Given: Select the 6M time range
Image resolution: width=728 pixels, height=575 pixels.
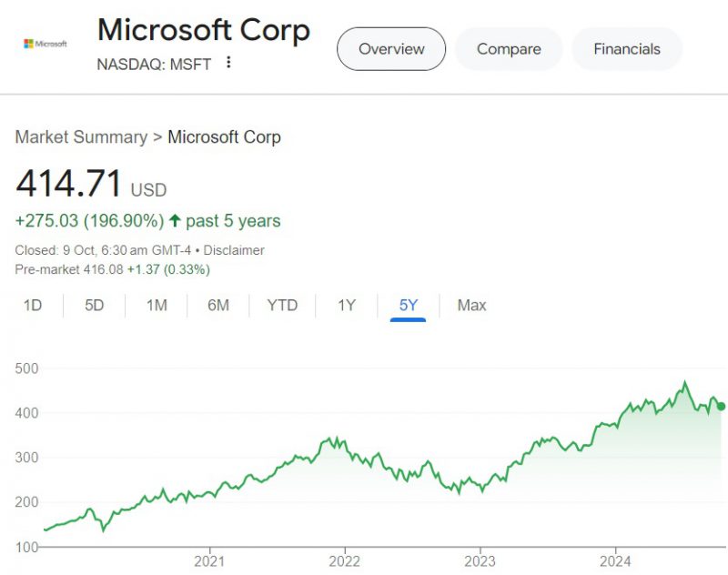Looking at the screenshot, I should click(x=217, y=306).
